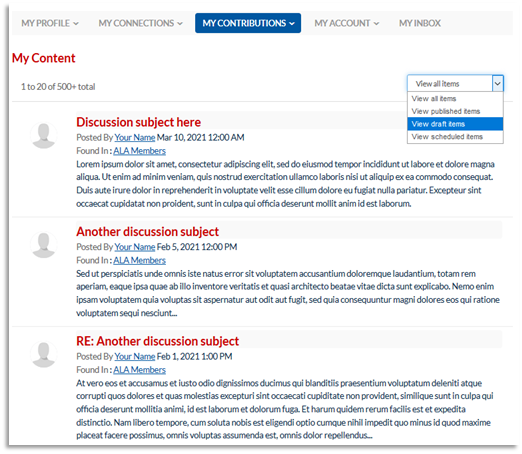Click Your Name link on Mar 10, 2021 post
The image size is (522, 454).
tap(135, 137)
